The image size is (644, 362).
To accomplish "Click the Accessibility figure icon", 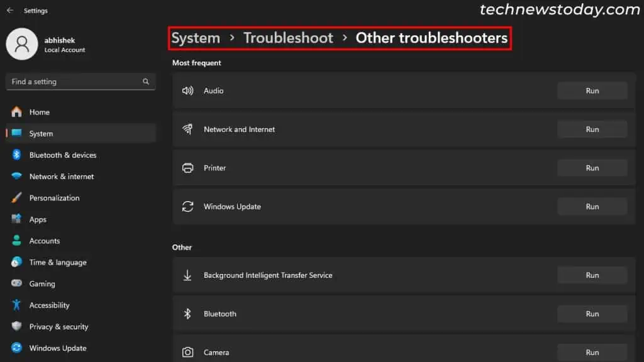I will click(16, 305).
